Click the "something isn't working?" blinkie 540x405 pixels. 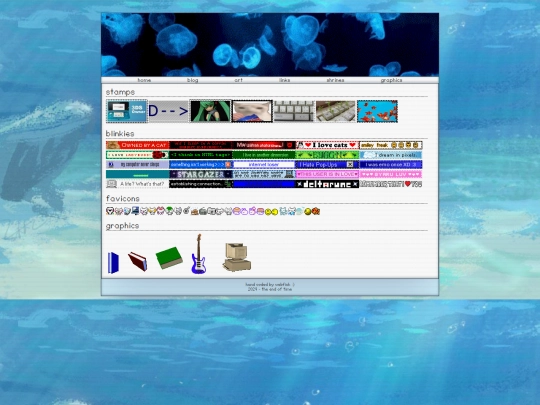point(200,164)
